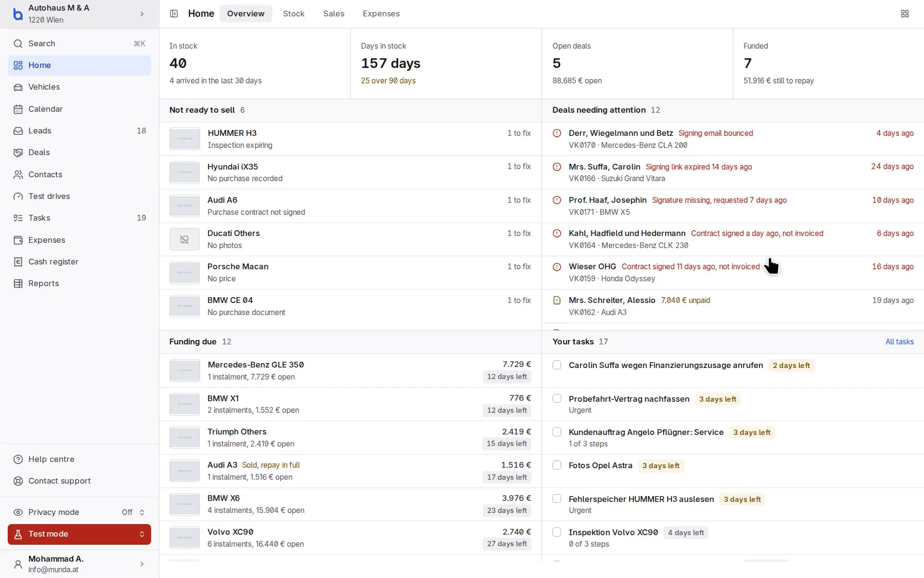
Task: Switch to the Stock tab
Action: [x=294, y=13]
